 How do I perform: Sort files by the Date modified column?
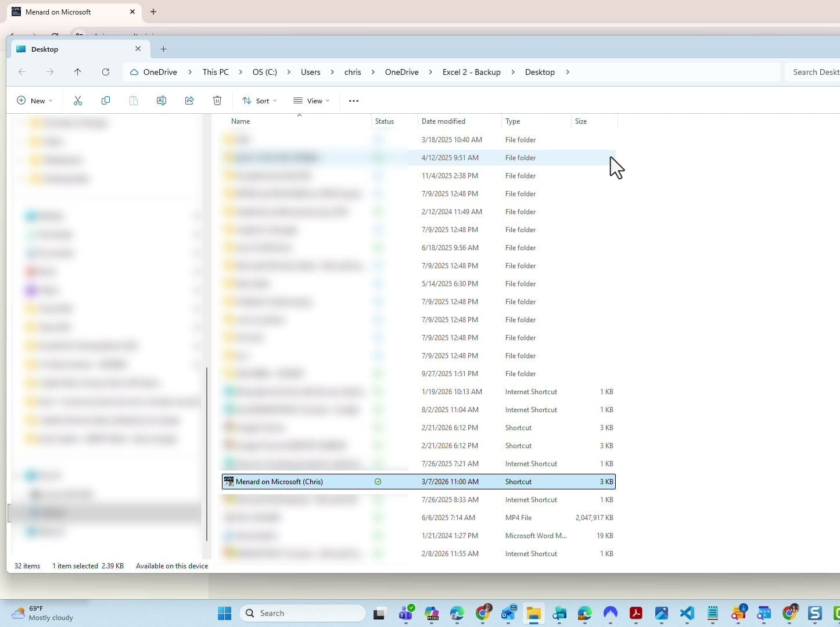443,121
